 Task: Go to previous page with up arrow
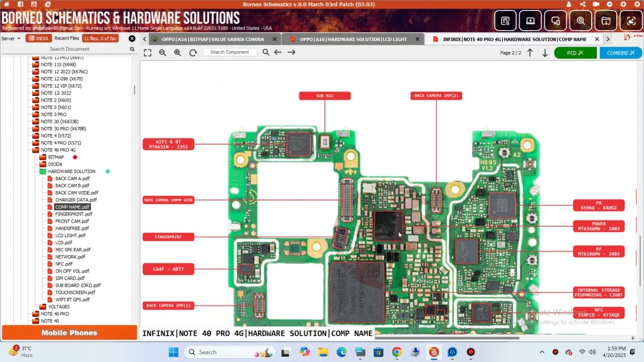pos(530,53)
